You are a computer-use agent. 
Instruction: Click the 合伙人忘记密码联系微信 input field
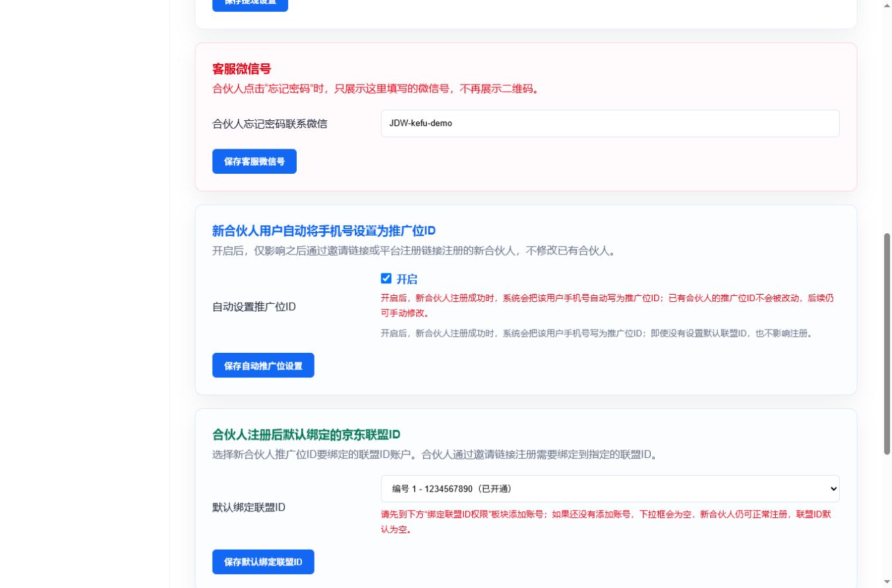click(610, 124)
